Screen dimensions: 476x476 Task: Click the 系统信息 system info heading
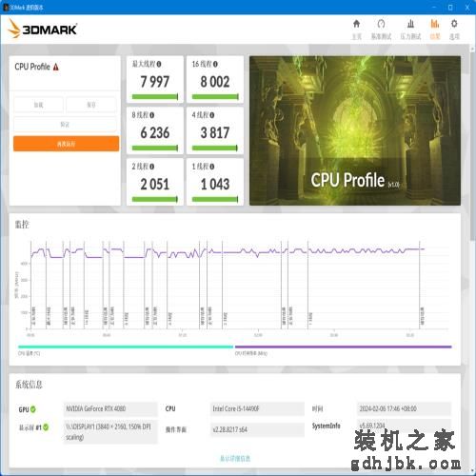coord(29,385)
